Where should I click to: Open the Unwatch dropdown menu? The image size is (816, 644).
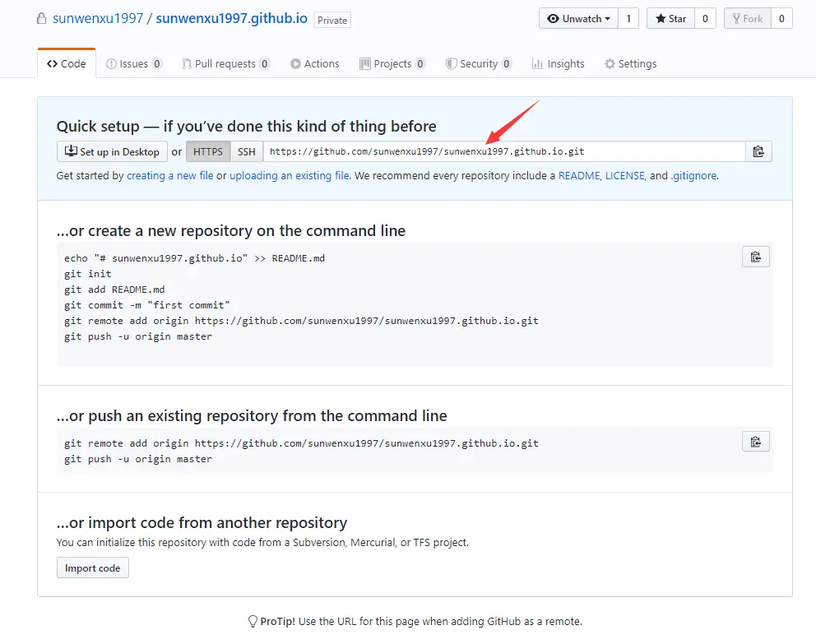578,19
